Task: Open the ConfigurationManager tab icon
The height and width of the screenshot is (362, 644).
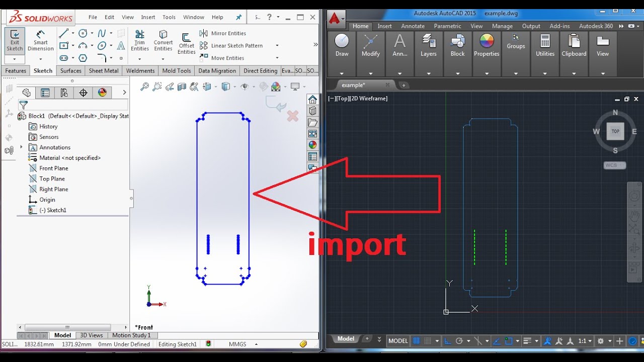Action: [x=64, y=93]
